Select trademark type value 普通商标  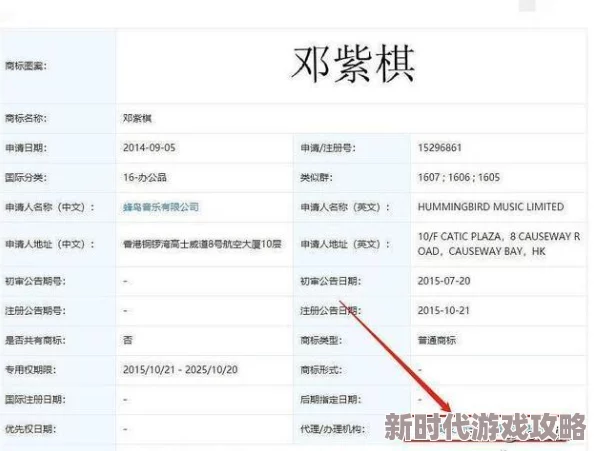point(437,340)
